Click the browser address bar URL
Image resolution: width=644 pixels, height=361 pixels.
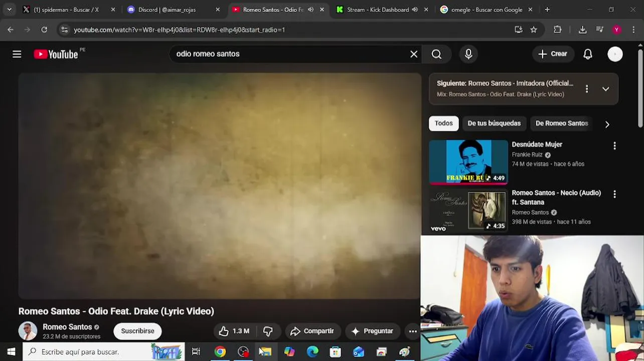[x=179, y=30]
